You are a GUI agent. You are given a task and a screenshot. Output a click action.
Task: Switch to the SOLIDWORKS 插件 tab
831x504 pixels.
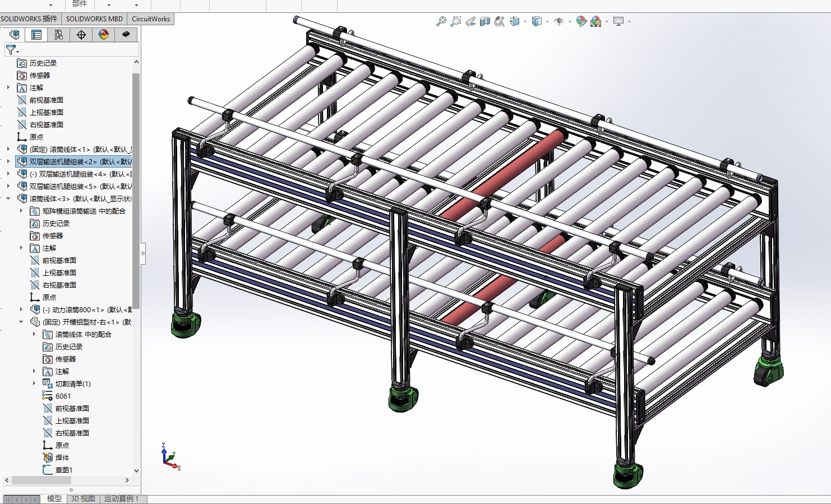tap(29, 19)
